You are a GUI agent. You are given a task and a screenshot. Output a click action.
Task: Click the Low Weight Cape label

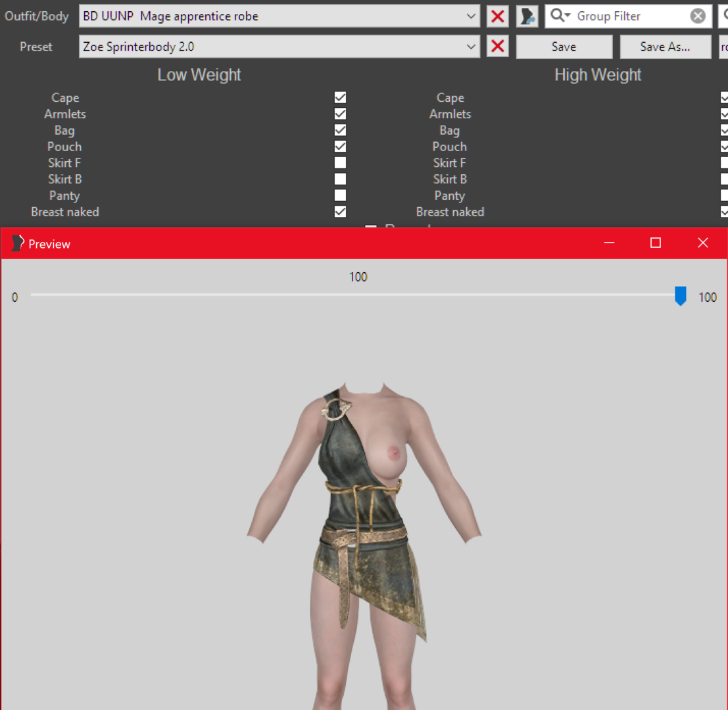pyautogui.click(x=65, y=98)
